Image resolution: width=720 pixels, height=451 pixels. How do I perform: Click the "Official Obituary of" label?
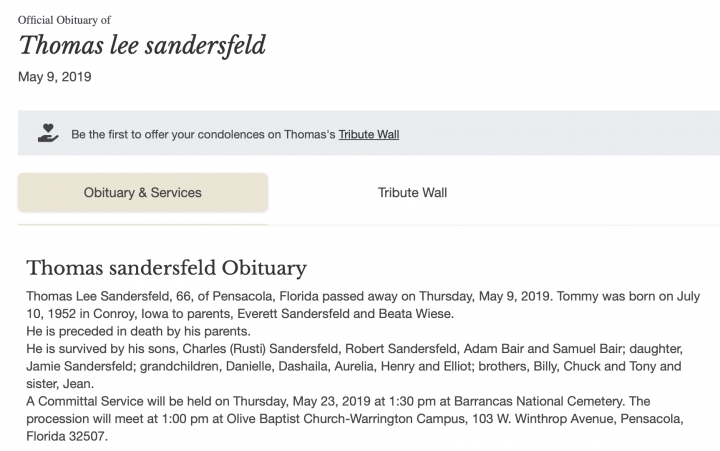pos(66,19)
